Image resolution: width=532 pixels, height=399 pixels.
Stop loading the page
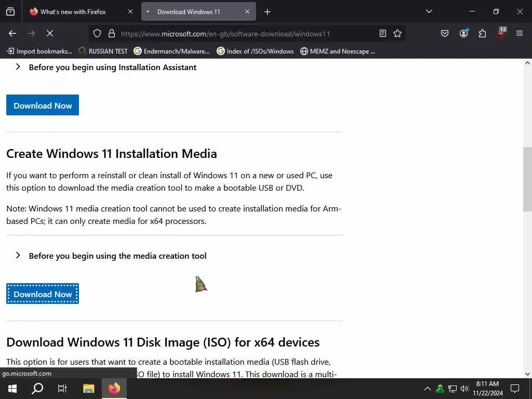point(49,33)
